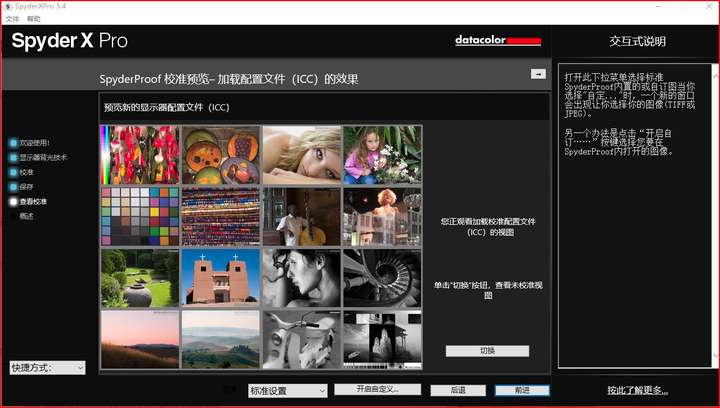Click the black-and-white man profile thumbnail
The width and height of the screenshot is (720, 408).
[302, 278]
